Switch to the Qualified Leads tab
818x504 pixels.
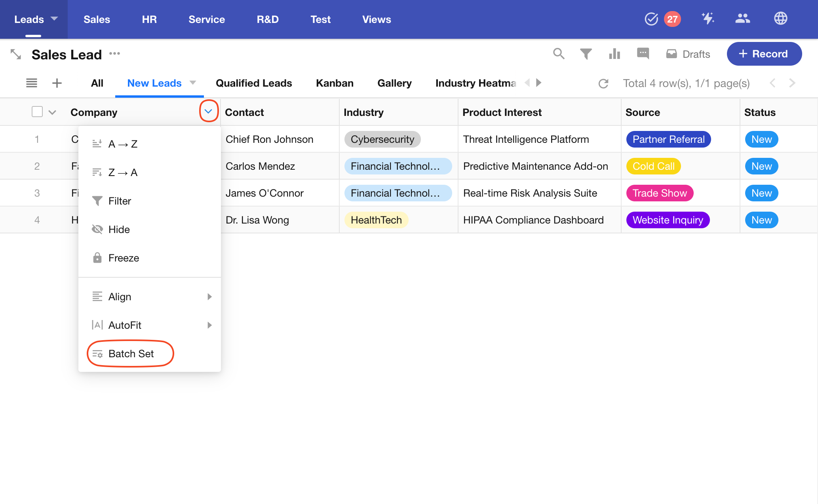254,83
